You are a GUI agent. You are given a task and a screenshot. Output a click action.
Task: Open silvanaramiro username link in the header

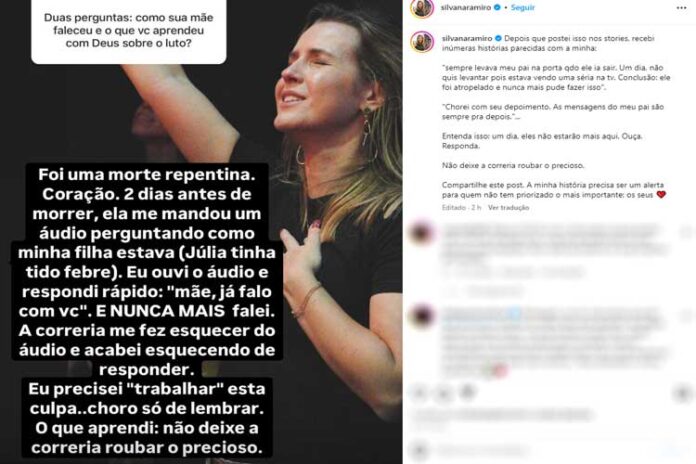pyautogui.click(x=466, y=8)
